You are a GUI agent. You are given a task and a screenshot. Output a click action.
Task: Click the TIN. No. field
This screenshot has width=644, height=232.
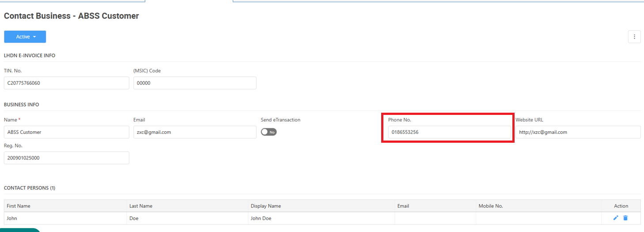tap(67, 83)
